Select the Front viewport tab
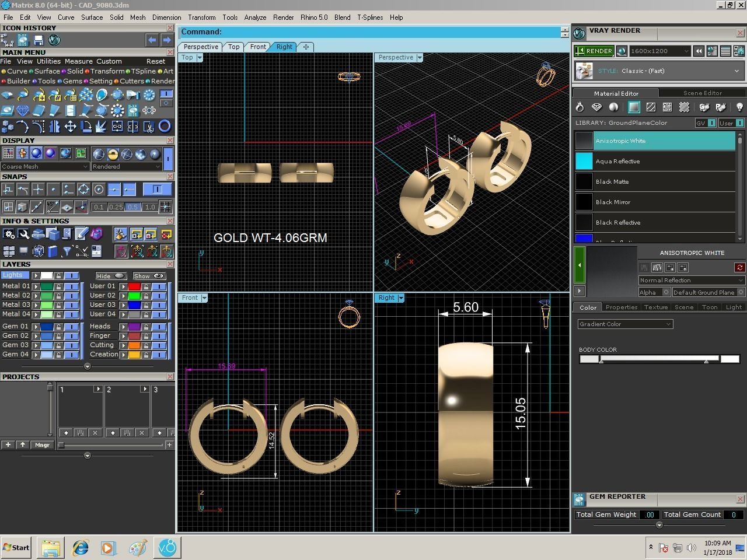 (x=257, y=47)
